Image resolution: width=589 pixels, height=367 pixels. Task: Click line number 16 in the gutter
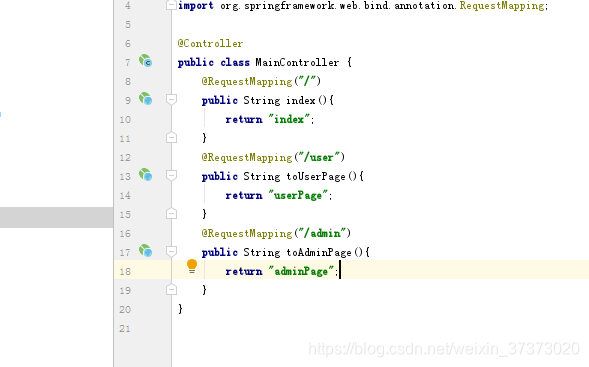tap(125, 234)
